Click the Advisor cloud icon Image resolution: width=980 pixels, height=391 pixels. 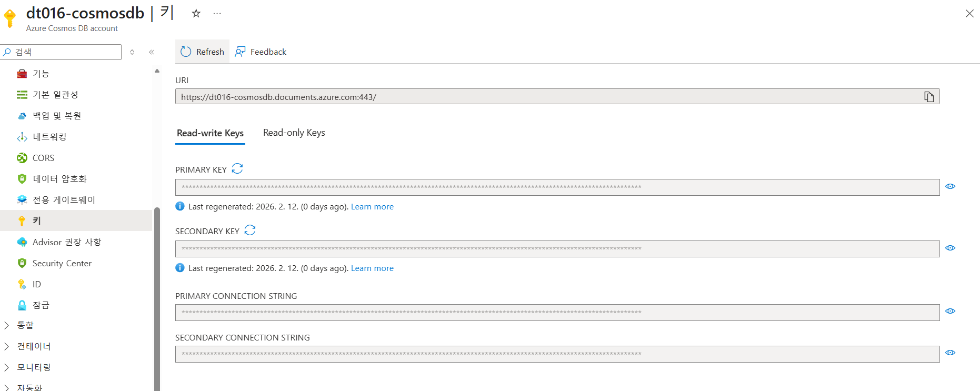22,242
